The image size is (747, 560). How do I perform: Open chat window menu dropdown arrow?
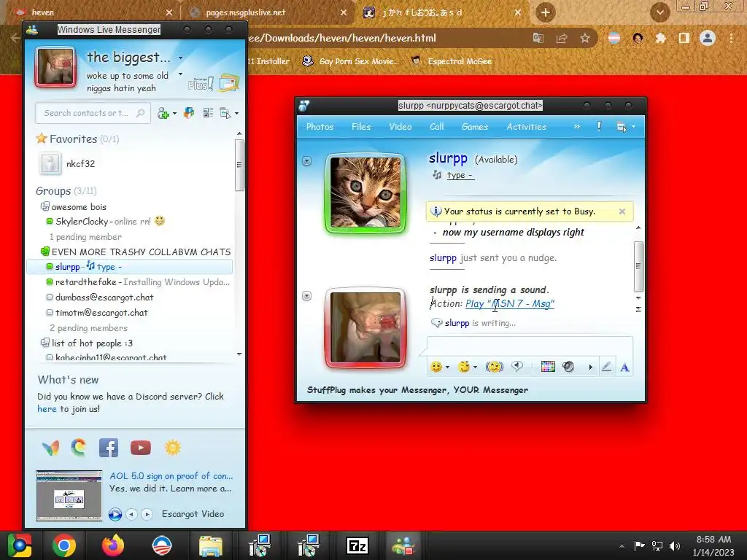click(634, 127)
